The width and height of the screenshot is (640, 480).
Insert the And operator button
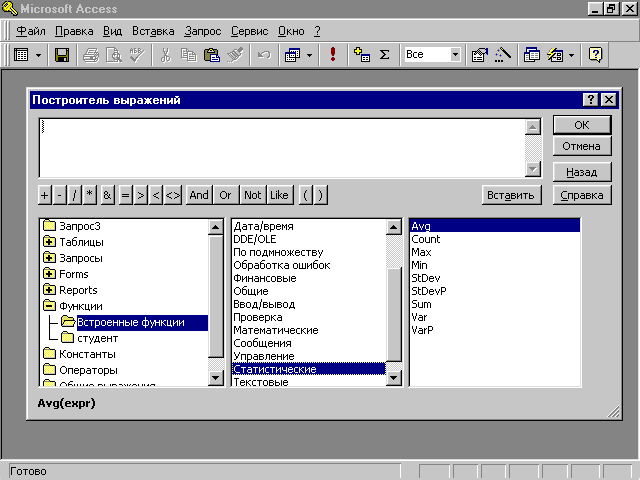(x=199, y=195)
